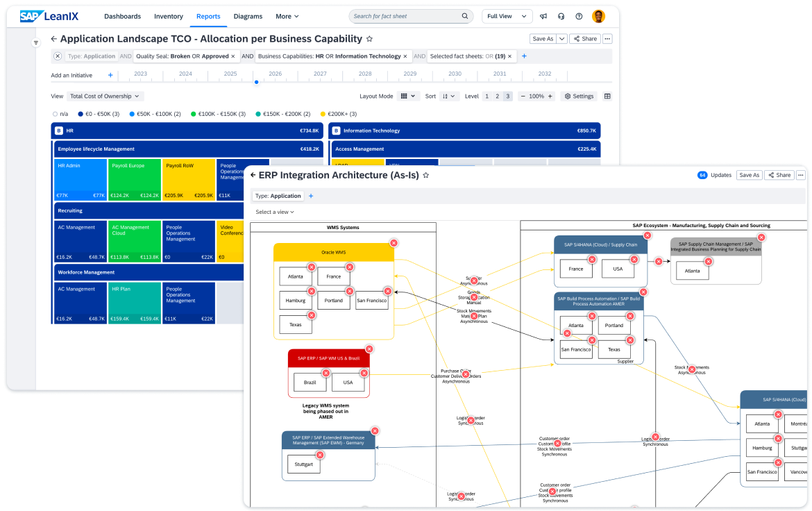Viewport: 812px width, 511px height.
Task: Zoom out with the minus icon
Action: point(523,97)
